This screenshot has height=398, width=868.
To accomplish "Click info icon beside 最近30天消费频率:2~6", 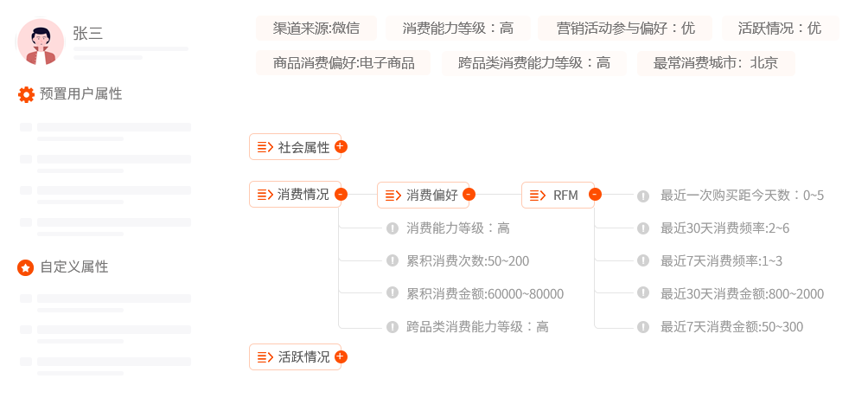I will 642,228.
